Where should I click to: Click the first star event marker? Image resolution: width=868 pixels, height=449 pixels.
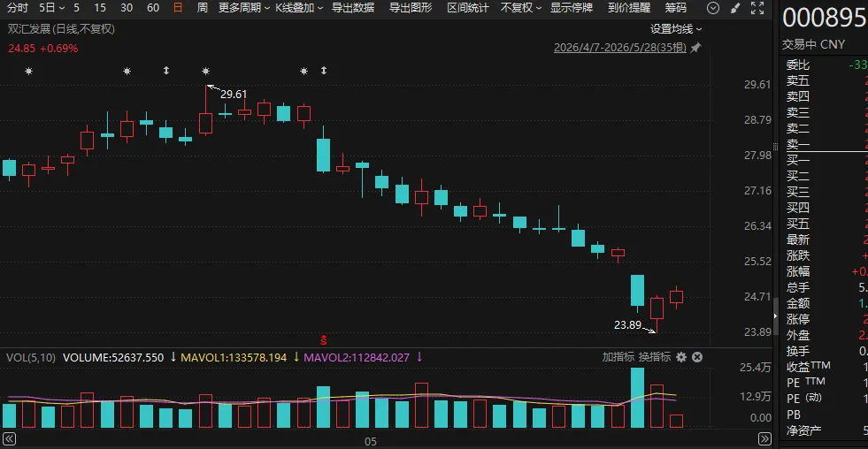pyautogui.click(x=29, y=71)
